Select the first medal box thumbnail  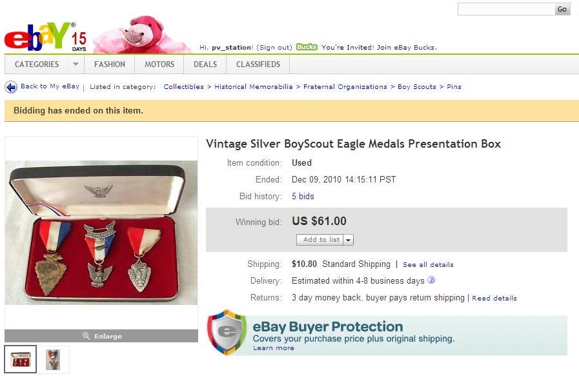tap(20, 359)
